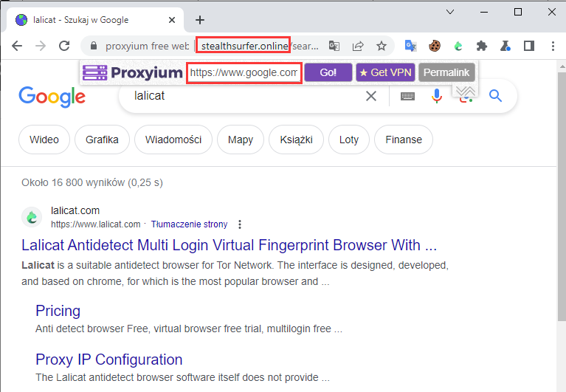Close the lalicat Google tab

(172, 20)
